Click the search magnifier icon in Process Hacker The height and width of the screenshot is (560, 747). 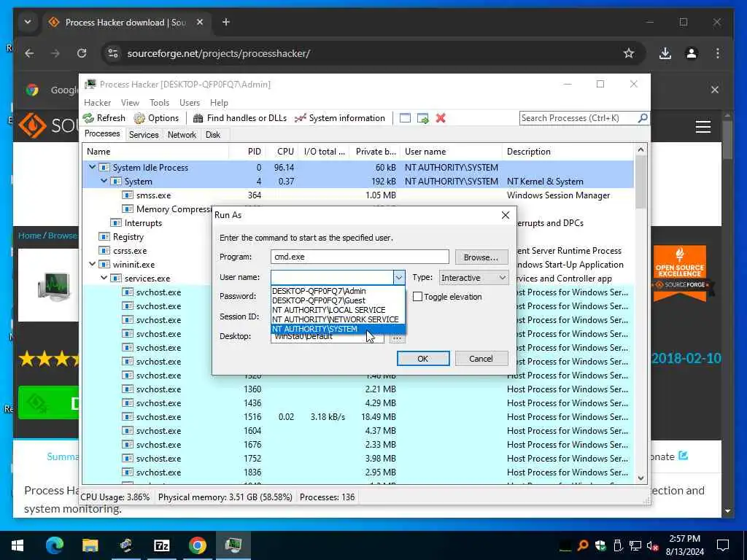pyautogui.click(x=643, y=117)
